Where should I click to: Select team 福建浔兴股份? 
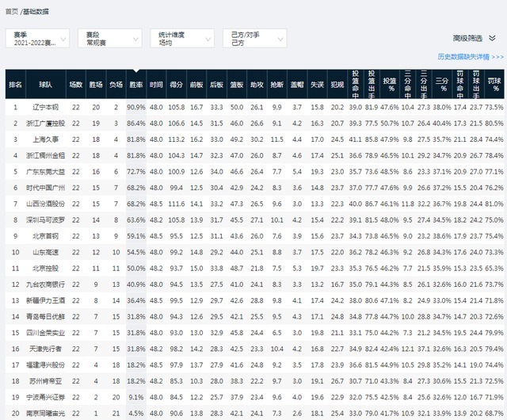point(46,365)
